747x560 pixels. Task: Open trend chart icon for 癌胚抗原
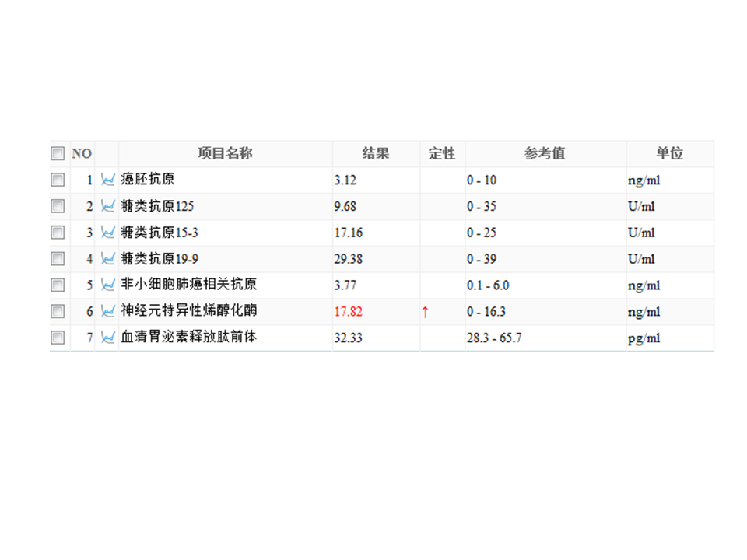click(x=108, y=180)
